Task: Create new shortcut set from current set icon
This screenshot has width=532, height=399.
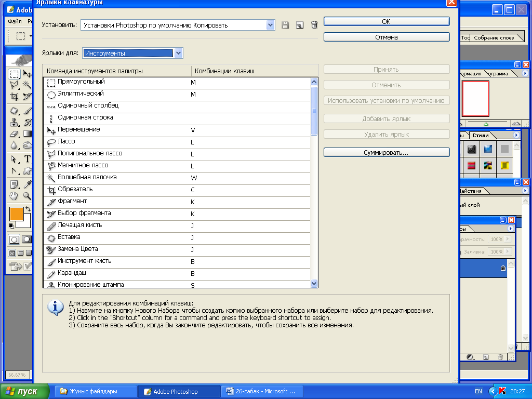Action: point(300,25)
